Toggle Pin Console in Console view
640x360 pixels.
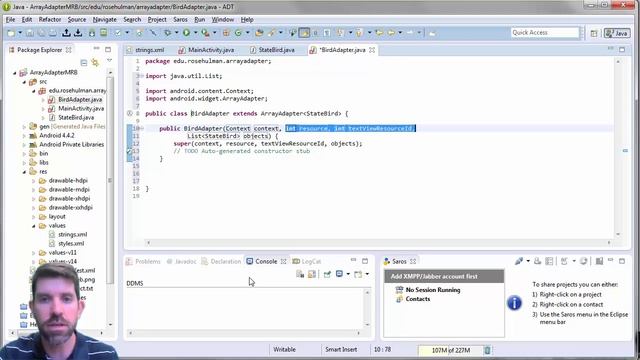[327, 274]
